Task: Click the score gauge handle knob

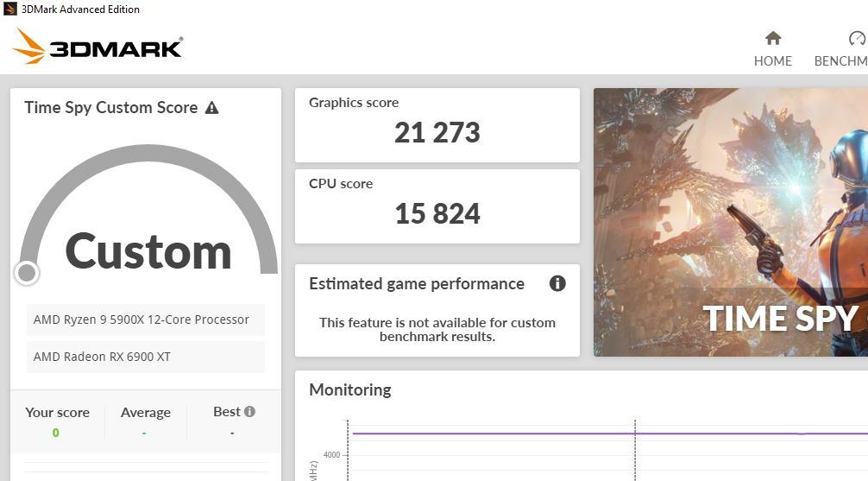Action: pos(27,273)
